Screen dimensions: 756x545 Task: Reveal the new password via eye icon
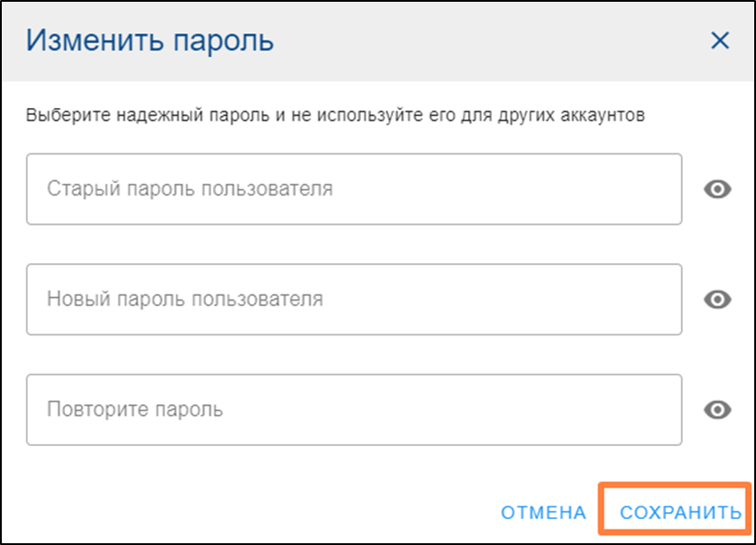(x=718, y=300)
